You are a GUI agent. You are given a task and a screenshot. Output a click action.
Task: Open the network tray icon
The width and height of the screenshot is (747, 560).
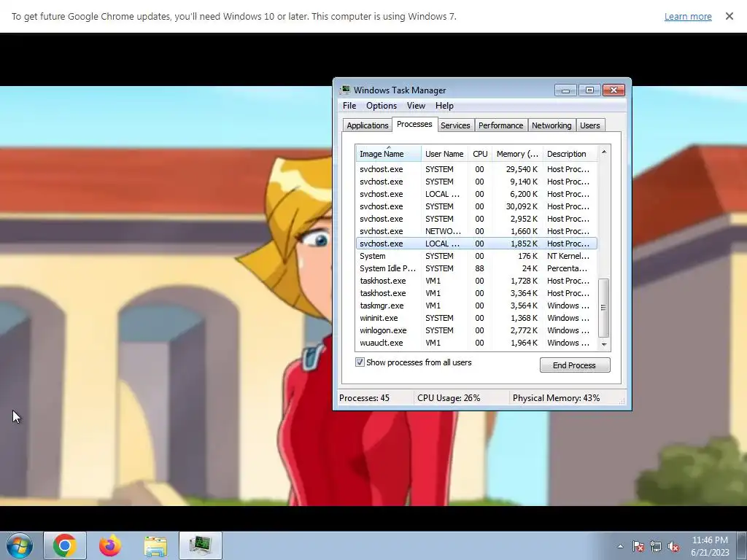pos(656,546)
